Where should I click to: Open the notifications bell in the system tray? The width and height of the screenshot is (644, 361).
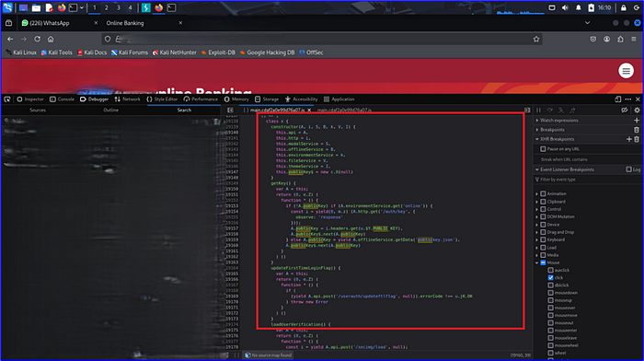click(x=579, y=7)
